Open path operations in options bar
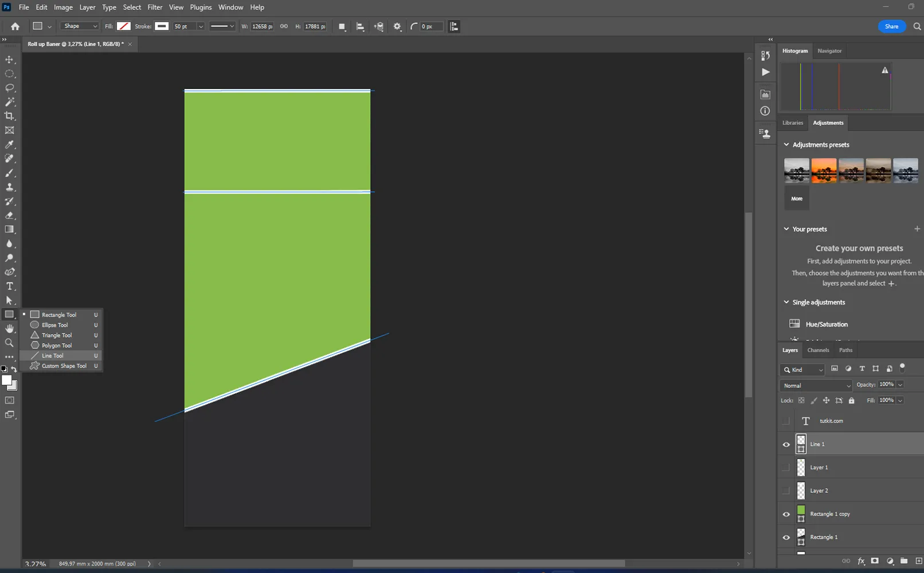Screen dimensions: 924x573 coord(342,26)
